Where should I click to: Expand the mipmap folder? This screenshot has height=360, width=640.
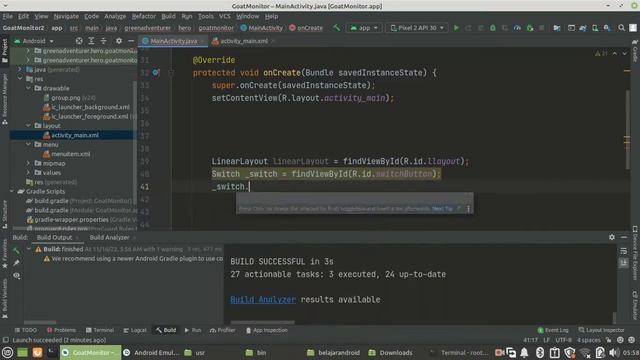(28, 163)
